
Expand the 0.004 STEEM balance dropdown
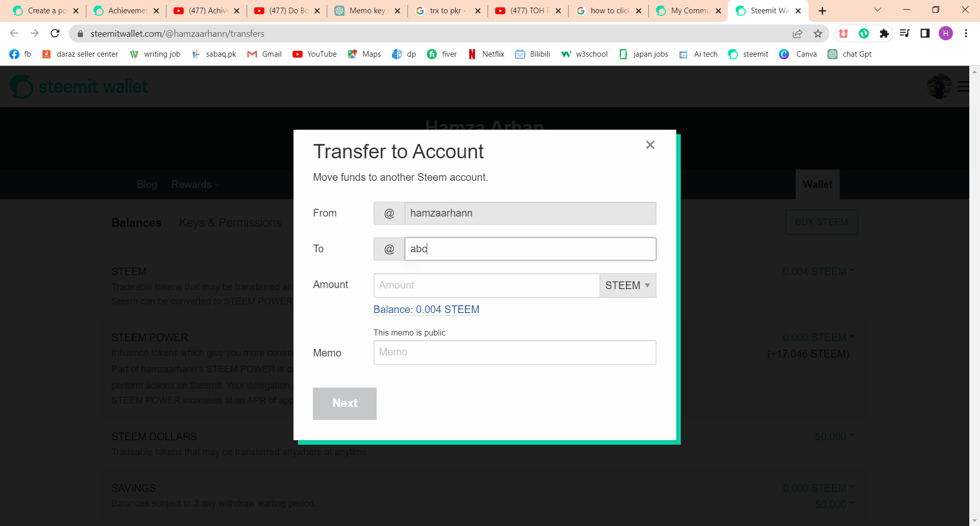pyautogui.click(x=818, y=272)
